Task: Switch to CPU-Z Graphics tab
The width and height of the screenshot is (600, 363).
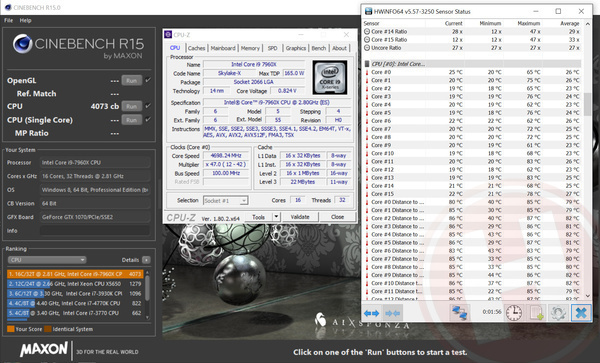Action: point(296,48)
